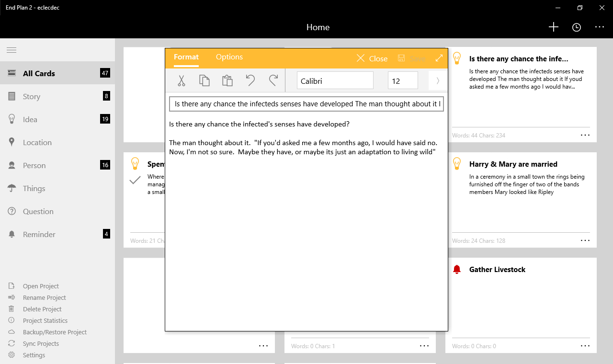Add a new card with plus icon
This screenshot has height=364, width=613.
coord(553,27)
